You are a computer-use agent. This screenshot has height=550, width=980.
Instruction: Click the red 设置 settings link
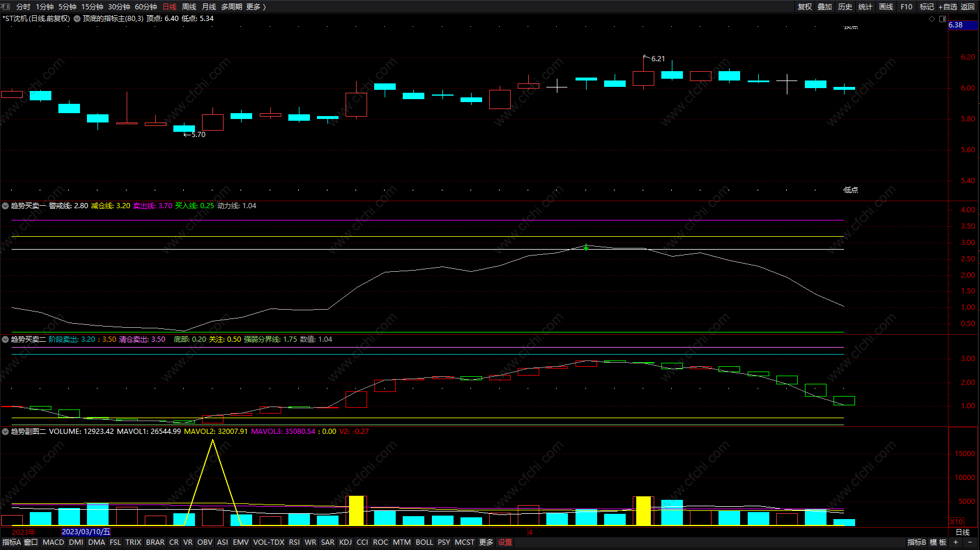[x=505, y=542]
